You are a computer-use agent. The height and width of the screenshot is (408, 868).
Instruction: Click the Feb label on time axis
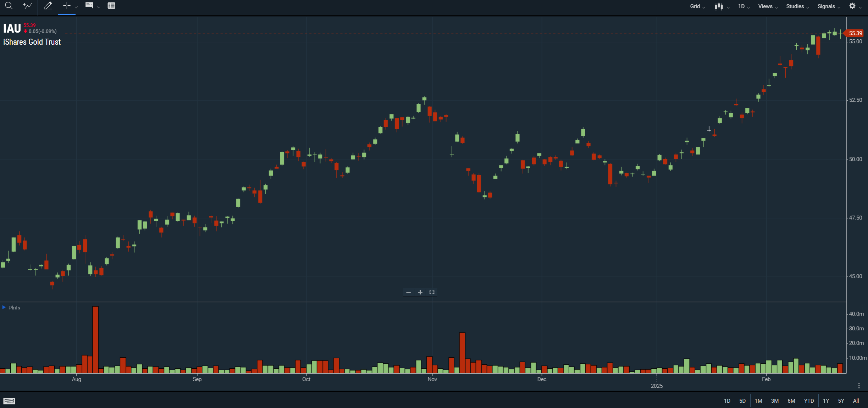[766, 379]
